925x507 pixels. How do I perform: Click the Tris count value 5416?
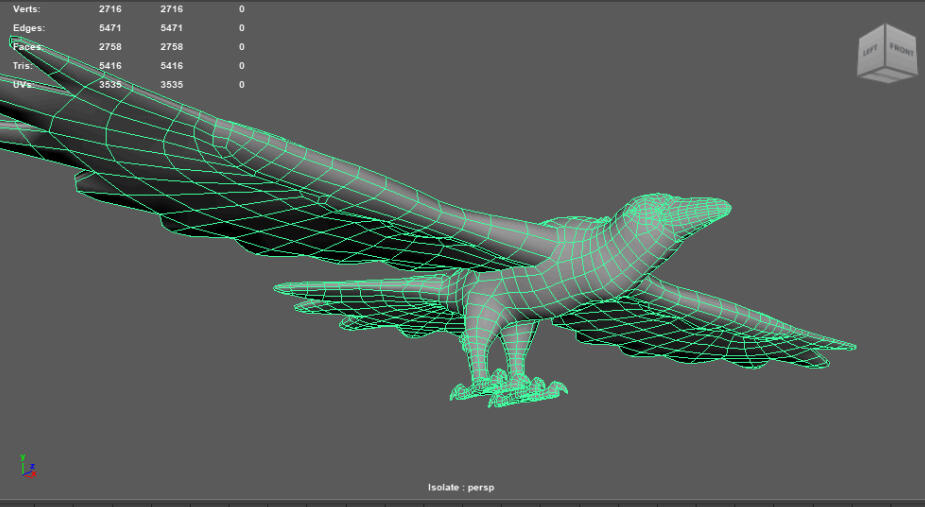[x=110, y=66]
